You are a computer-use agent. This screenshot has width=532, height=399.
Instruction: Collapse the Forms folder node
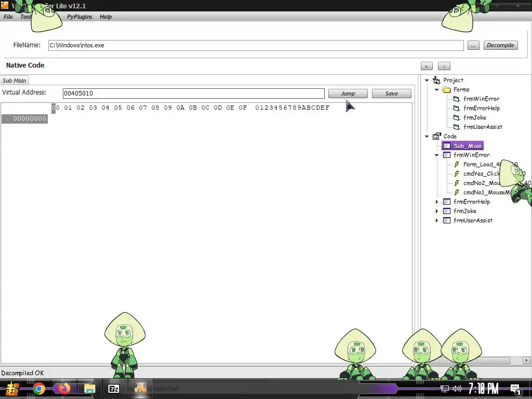coord(436,90)
